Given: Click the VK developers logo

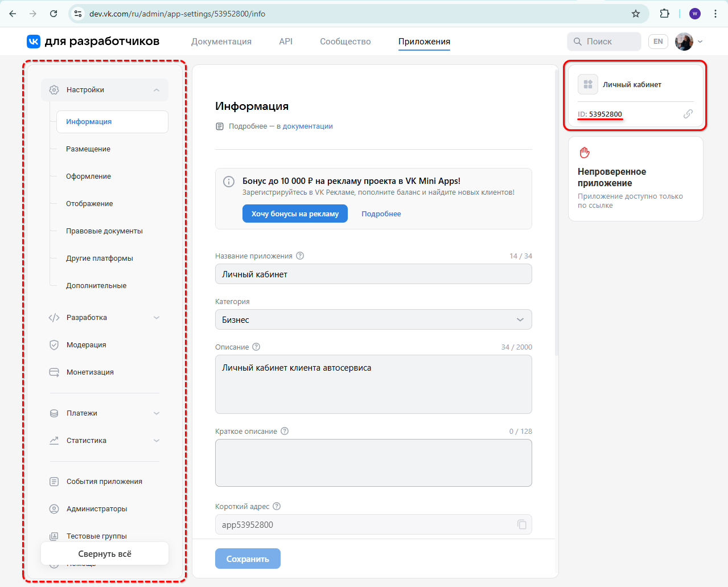Looking at the screenshot, I should [x=33, y=41].
